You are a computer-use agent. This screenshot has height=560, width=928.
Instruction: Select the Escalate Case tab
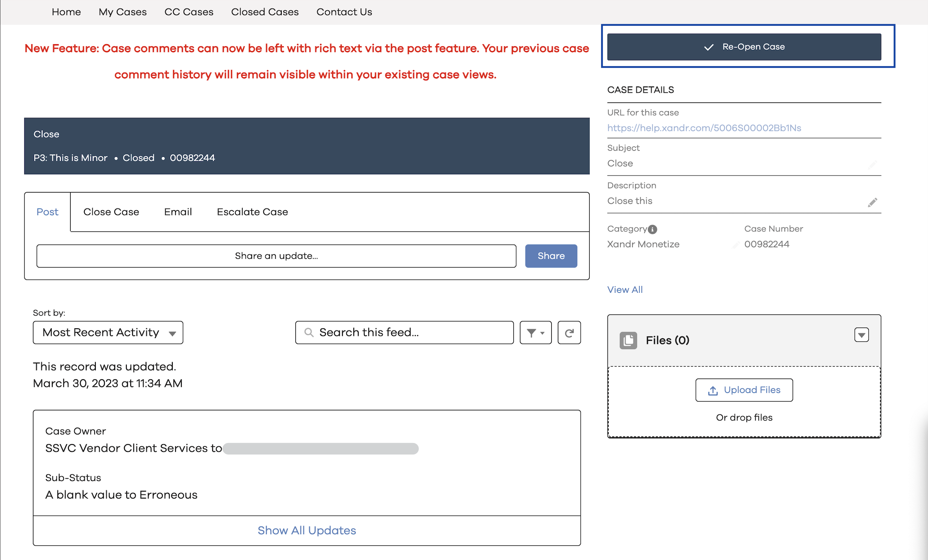[252, 212]
